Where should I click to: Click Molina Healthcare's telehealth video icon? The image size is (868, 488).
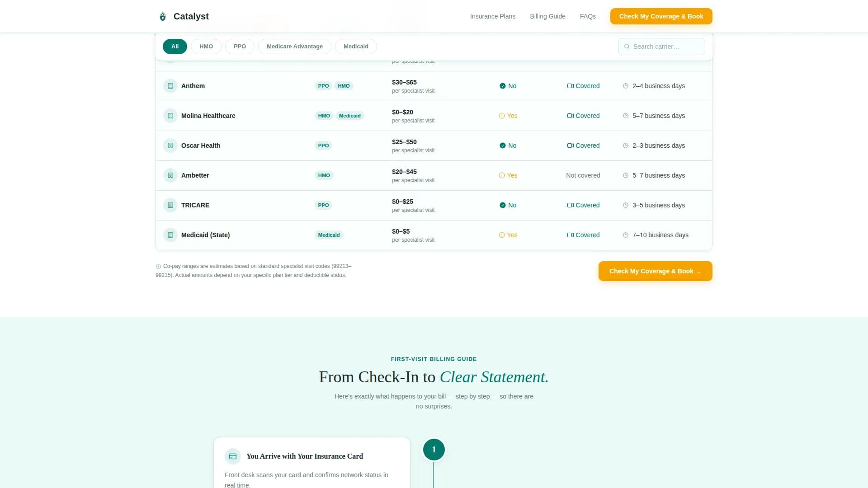coord(570,116)
